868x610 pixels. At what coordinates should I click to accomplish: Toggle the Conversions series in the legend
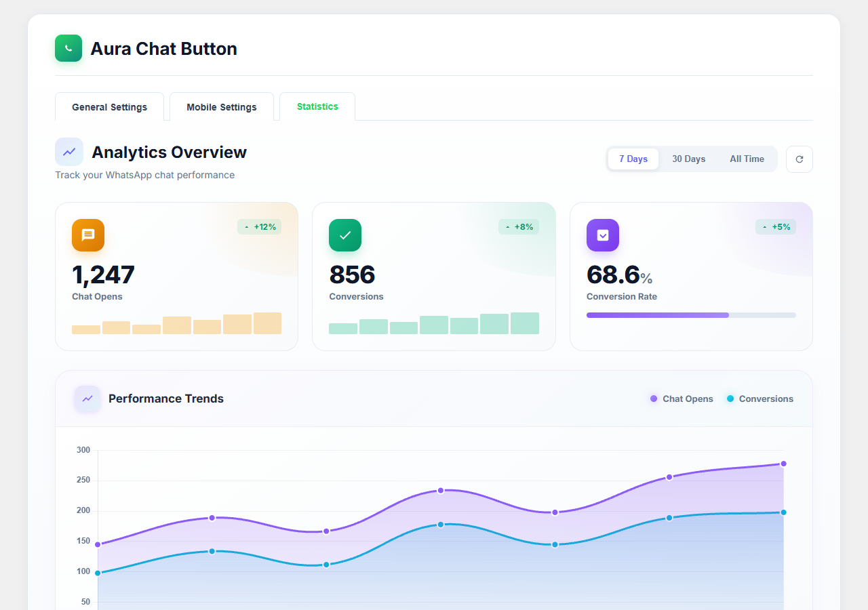759,399
